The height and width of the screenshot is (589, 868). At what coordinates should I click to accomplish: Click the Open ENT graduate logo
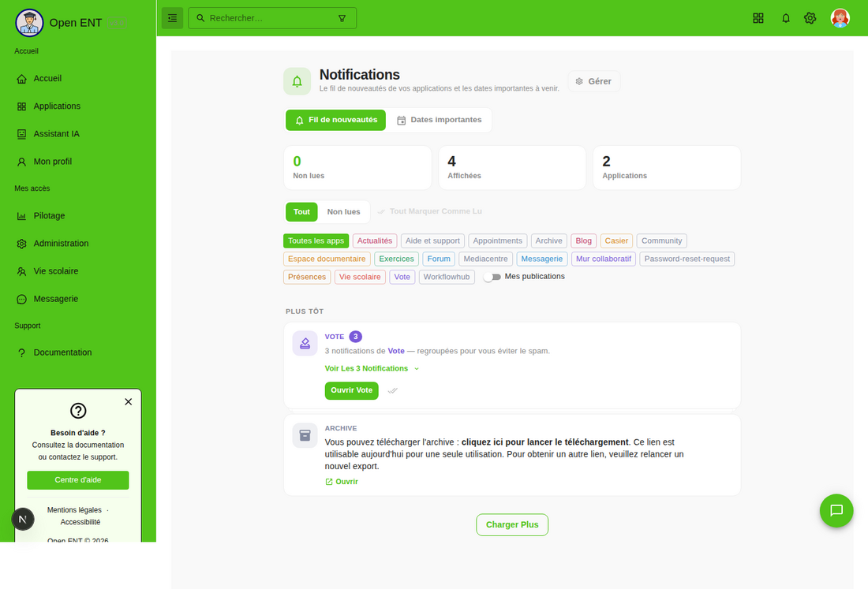[x=29, y=23]
